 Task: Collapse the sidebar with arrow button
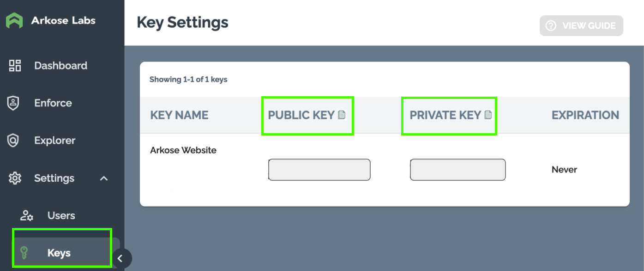[120, 259]
